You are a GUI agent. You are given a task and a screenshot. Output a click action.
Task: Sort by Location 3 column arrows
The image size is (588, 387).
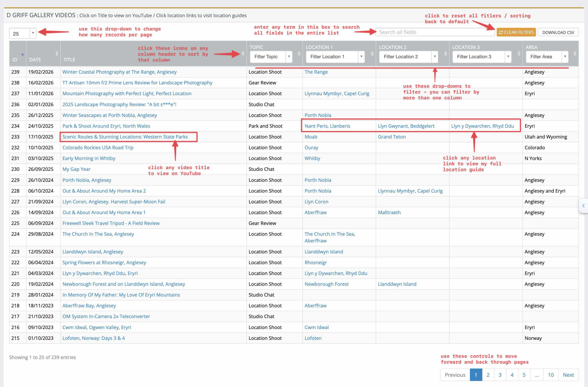point(519,53)
